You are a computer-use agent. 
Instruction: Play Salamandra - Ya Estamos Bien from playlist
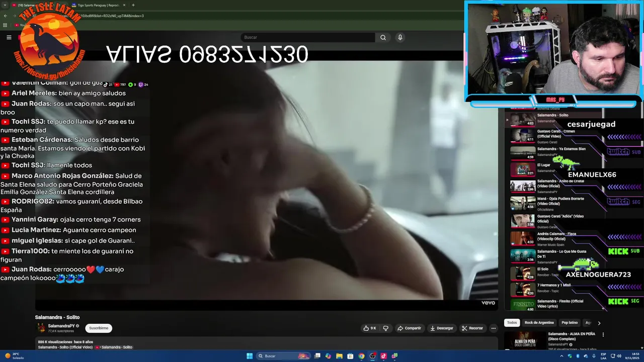pyautogui.click(x=554, y=152)
